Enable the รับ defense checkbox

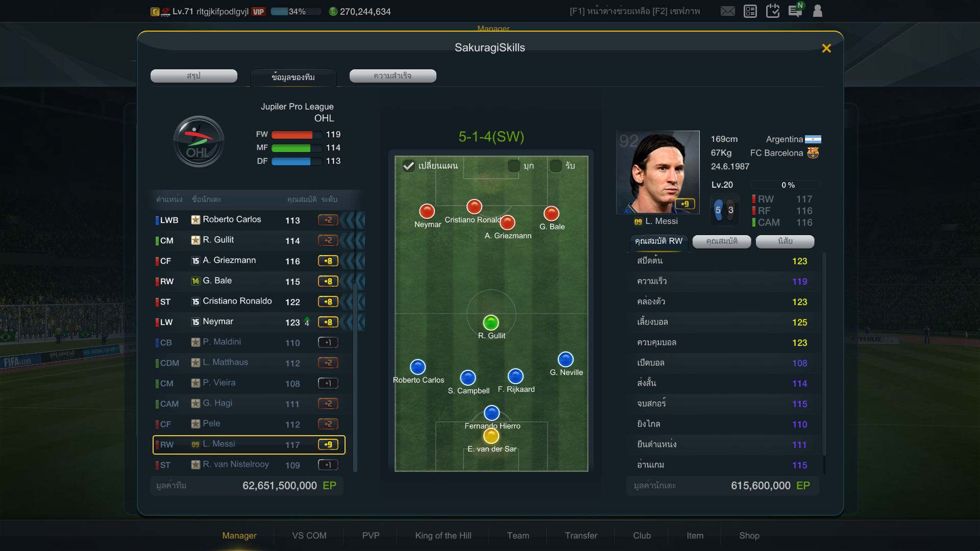click(556, 166)
